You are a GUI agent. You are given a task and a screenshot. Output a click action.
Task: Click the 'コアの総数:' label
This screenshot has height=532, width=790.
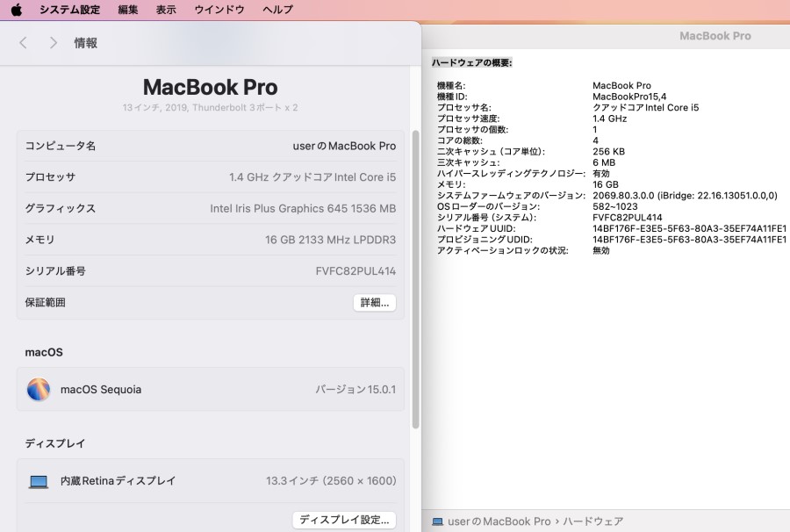click(459, 140)
